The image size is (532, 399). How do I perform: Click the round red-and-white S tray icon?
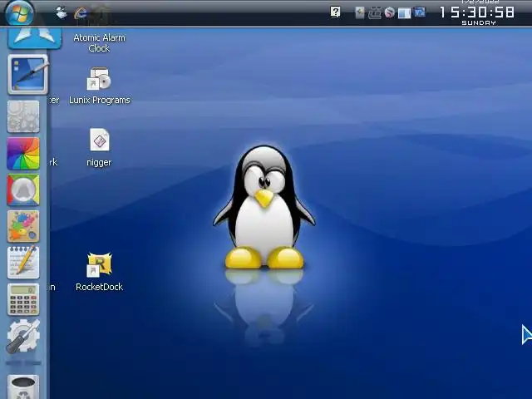[x=390, y=13]
